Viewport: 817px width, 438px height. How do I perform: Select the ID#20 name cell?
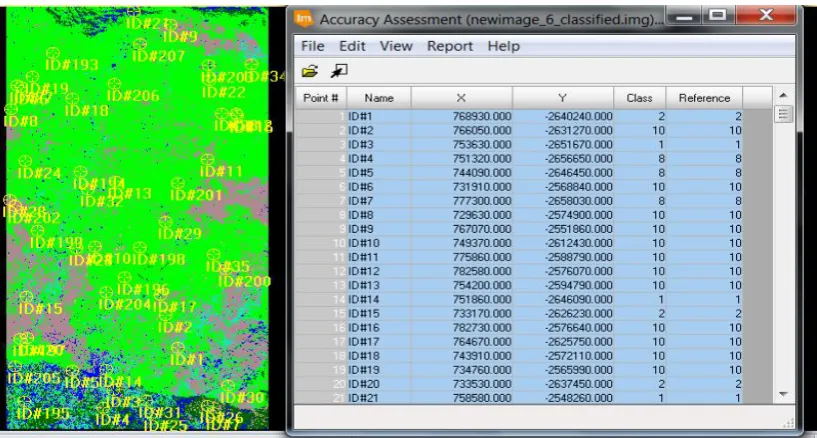[379, 383]
